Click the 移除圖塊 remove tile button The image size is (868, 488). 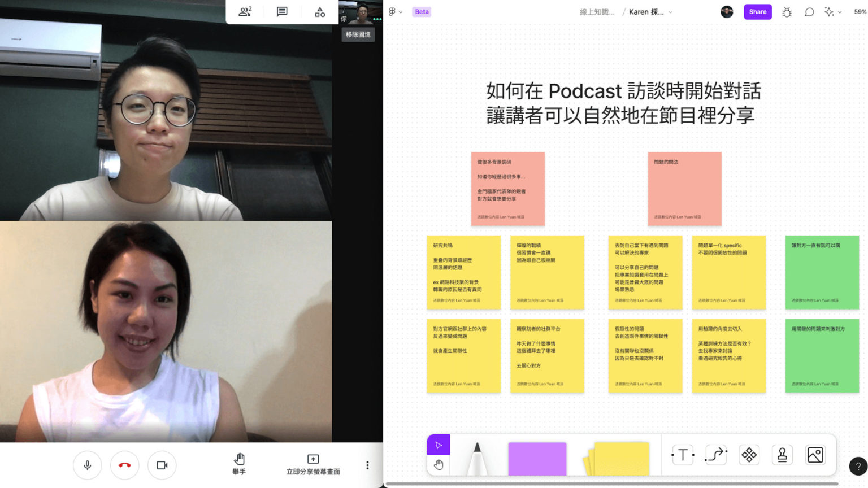pyautogui.click(x=358, y=34)
